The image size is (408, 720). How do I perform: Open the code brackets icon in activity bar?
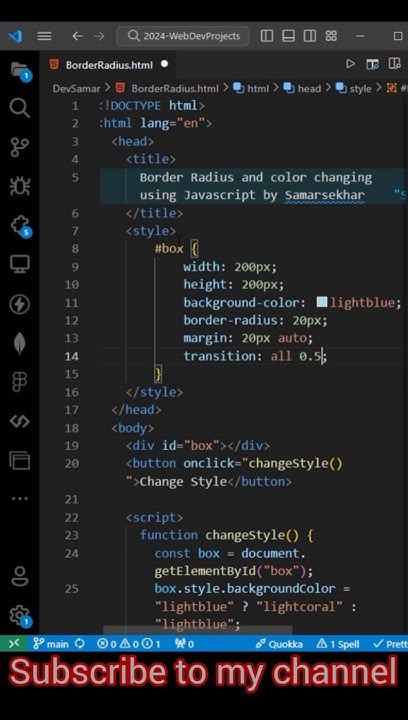(x=20, y=422)
